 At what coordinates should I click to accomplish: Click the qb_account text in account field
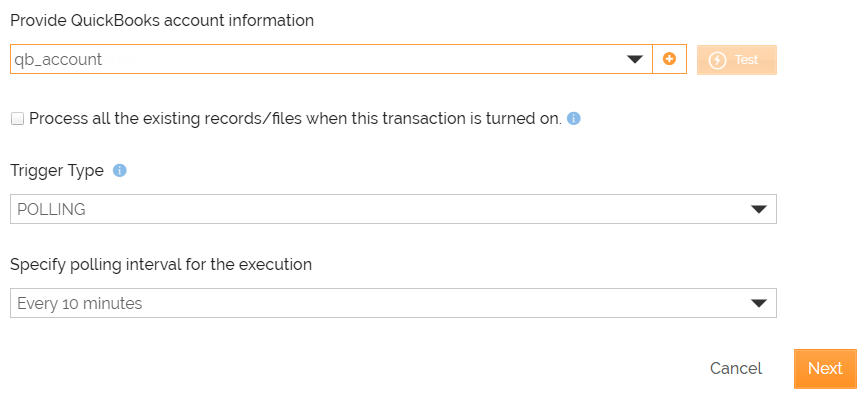pos(58,60)
